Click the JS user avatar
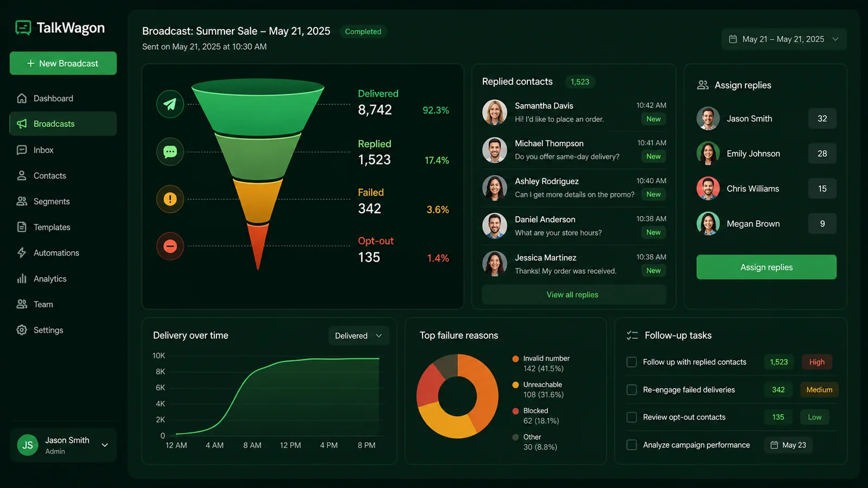 [x=28, y=445]
